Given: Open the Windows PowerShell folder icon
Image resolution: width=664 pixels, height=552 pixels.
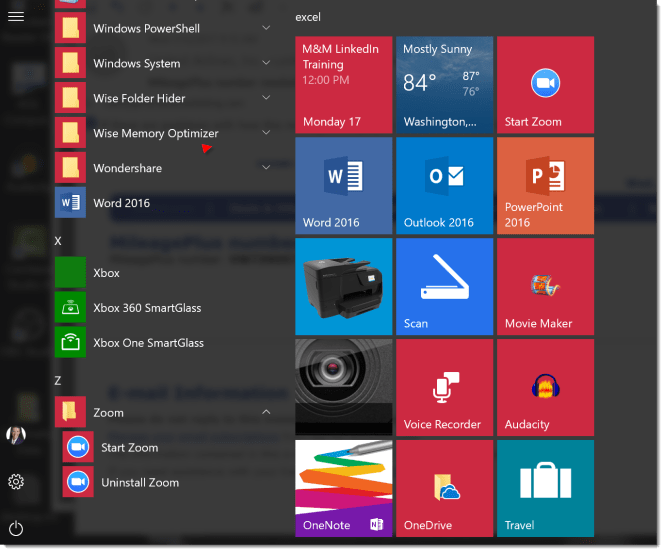Looking at the screenshot, I should (70, 28).
